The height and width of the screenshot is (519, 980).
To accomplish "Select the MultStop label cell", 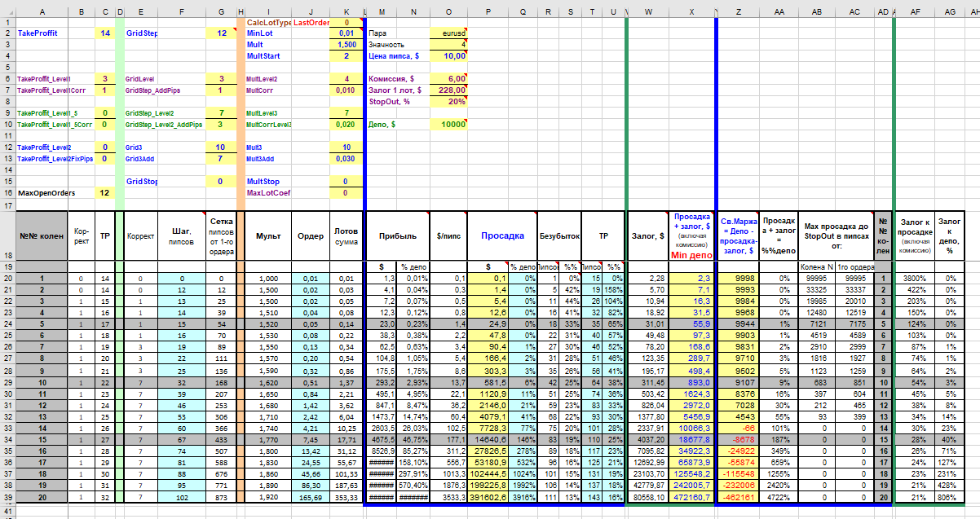I will coord(268,182).
